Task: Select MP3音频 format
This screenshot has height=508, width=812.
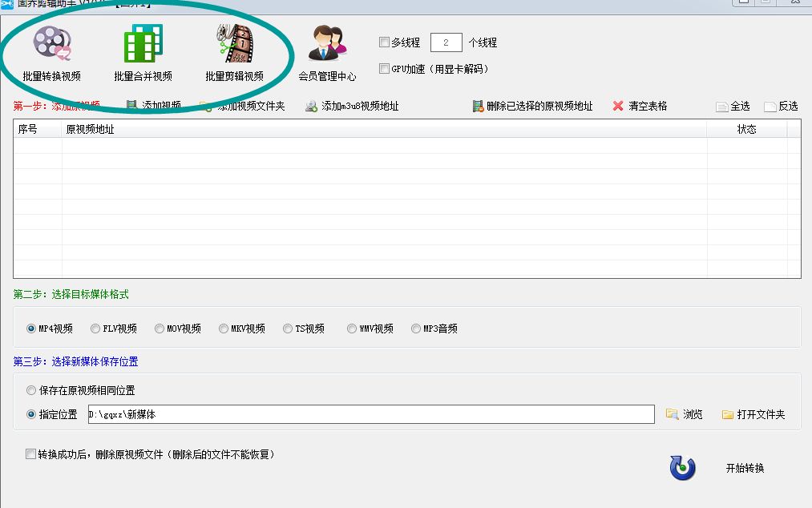Action: tap(416, 329)
